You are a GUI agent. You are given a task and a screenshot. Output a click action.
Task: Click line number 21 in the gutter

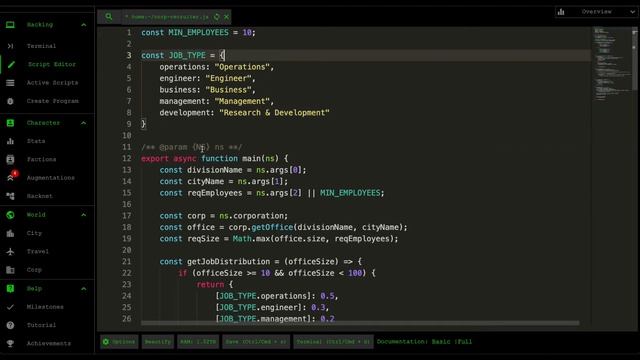pyautogui.click(x=127, y=261)
